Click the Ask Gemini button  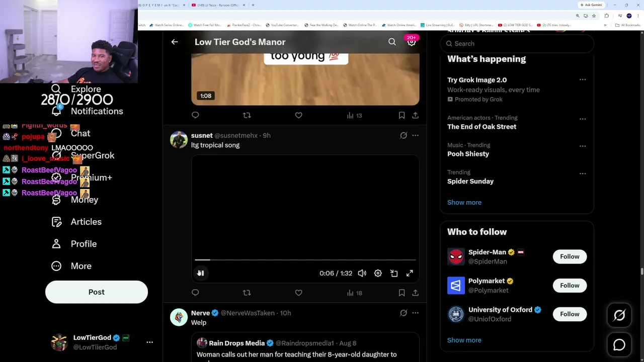pyautogui.click(x=591, y=5)
